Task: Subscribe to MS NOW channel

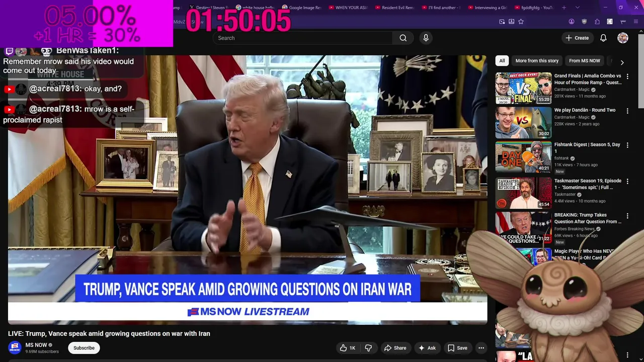Action: (x=84, y=348)
